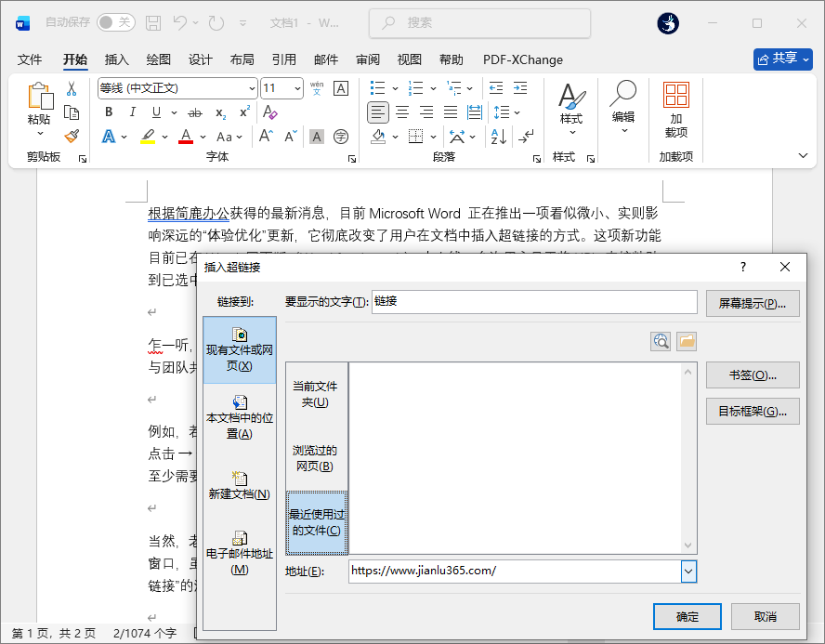This screenshot has height=644, width=825.
Task: Open the font size dropdown
Action: click(296, 87)
